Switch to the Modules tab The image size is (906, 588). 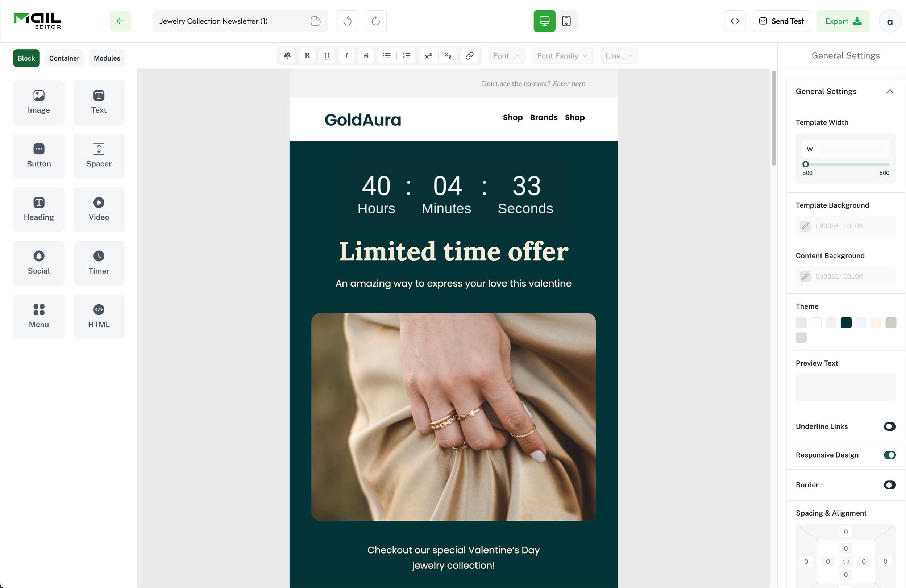coord(107,58)
